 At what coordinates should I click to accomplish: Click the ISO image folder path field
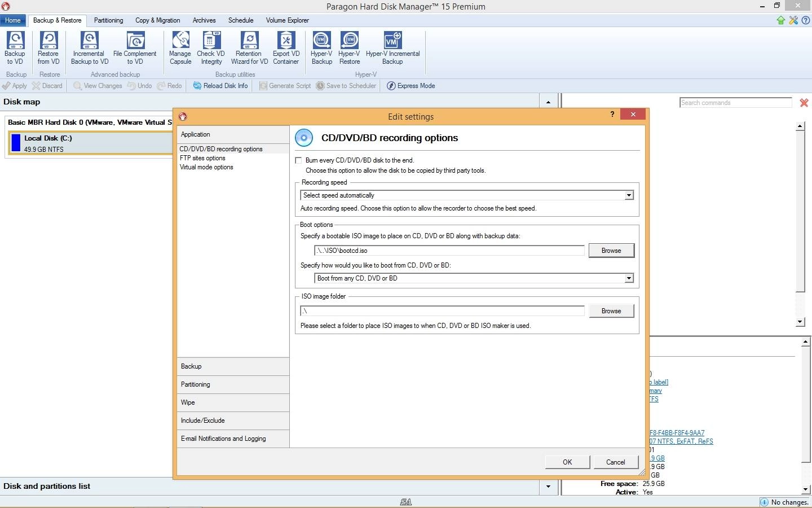443,311
